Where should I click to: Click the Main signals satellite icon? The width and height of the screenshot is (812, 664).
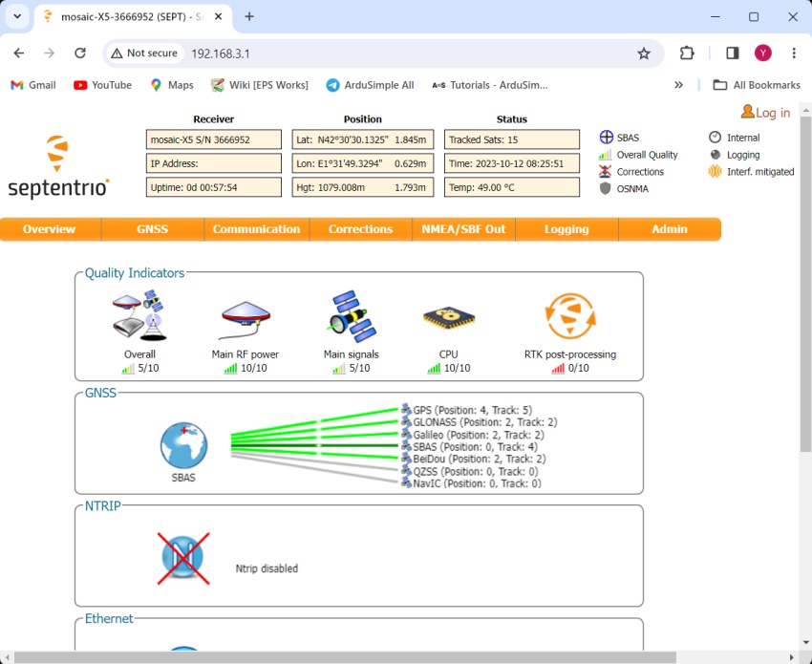[x=351, y=316]
